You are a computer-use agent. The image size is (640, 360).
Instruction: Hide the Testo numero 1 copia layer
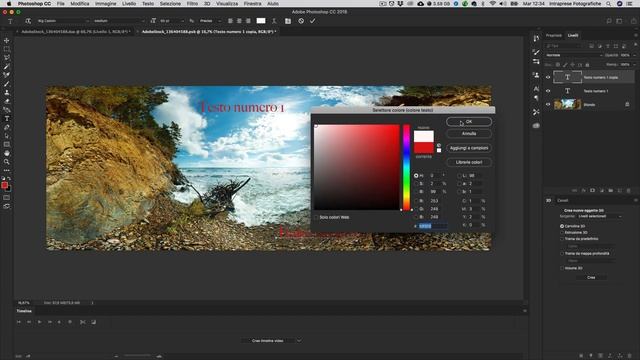pyautogui.click(x=548, y=77)
